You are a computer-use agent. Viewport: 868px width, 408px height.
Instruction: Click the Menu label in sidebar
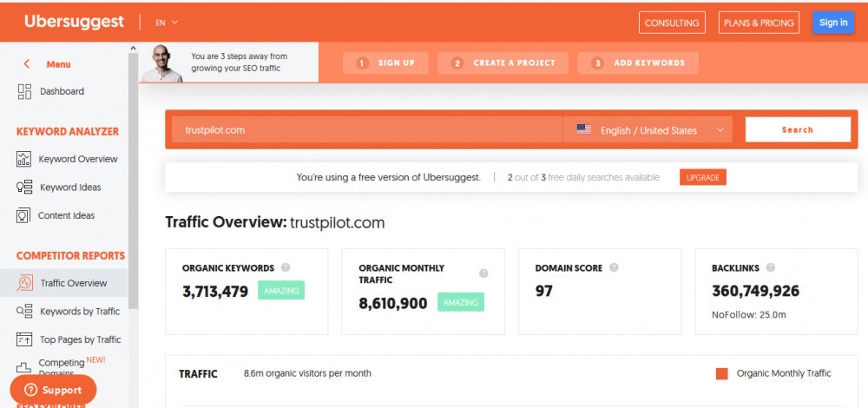pos(58,64)
